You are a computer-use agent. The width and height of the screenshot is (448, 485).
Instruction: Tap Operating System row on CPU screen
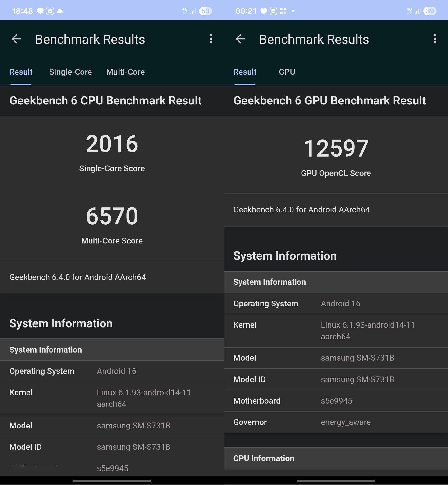coord(112,371)
